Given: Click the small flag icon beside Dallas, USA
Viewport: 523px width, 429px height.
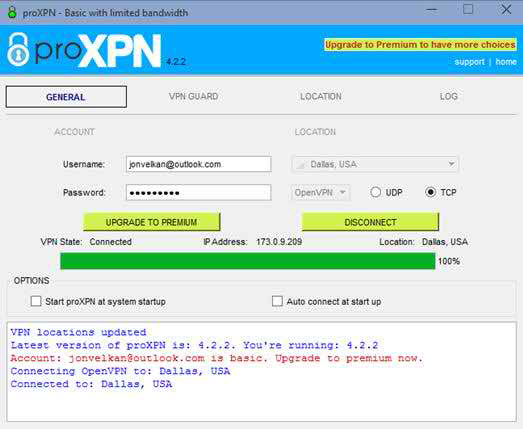Looking at the screenshot, I should (301, 164).
